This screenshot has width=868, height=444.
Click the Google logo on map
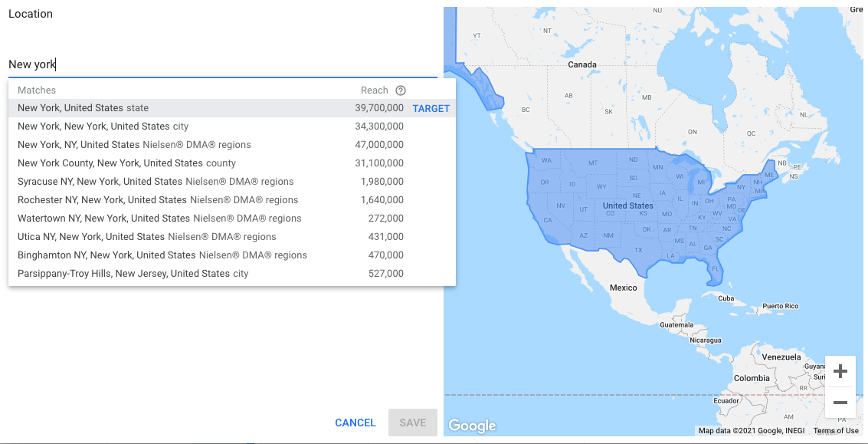coord(472,426)
